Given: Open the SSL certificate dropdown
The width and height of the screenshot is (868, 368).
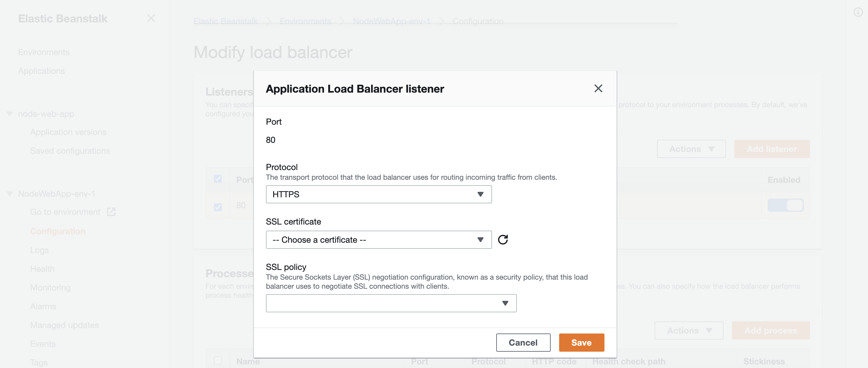Looking at the screenshot, I should tap(378, 240).
